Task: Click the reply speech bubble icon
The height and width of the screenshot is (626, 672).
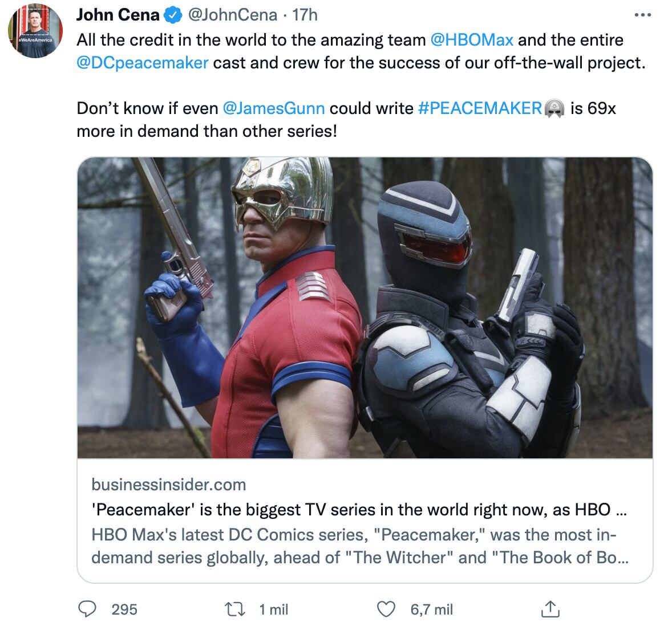Action: 87,609
